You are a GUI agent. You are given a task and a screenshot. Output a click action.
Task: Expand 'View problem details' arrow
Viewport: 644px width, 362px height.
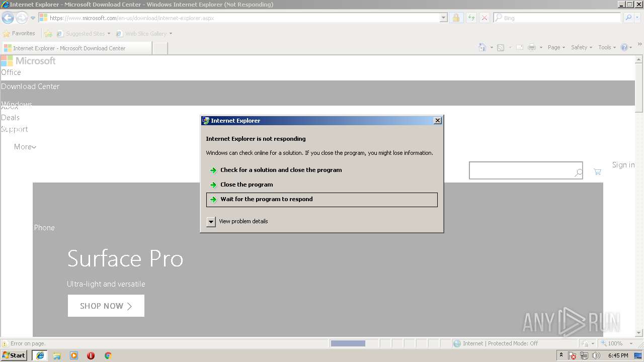211,221
